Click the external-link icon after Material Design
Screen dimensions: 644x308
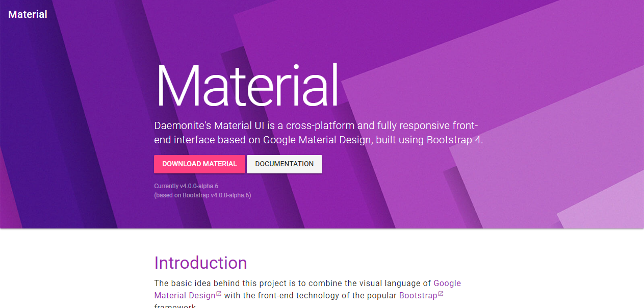pyautogui.click(x=219, y=294)
